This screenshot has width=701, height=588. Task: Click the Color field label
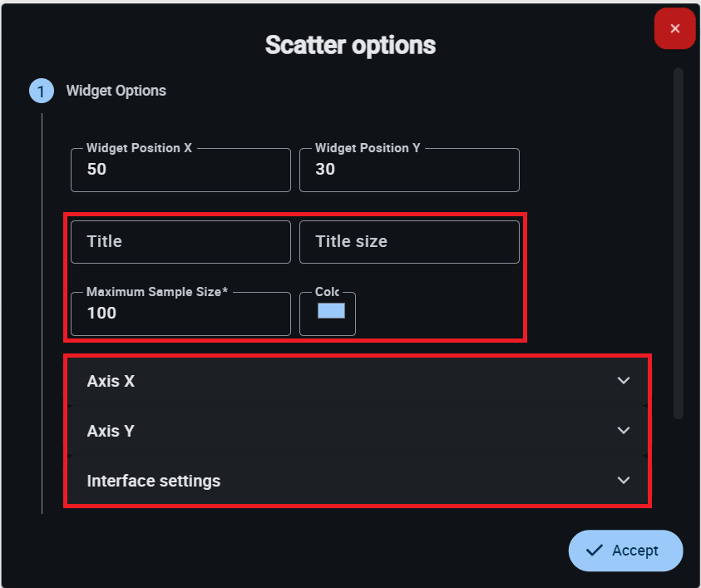(327, 292)
